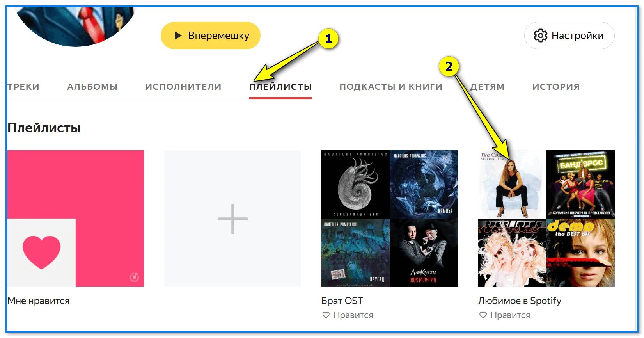
Task: Click heart icon under Любимое в Spotify
Action: (x=483, y=315)
